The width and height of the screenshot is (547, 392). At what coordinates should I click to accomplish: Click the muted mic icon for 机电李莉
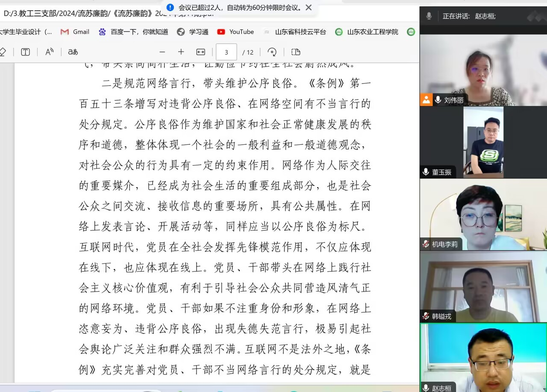click(426, 244)
